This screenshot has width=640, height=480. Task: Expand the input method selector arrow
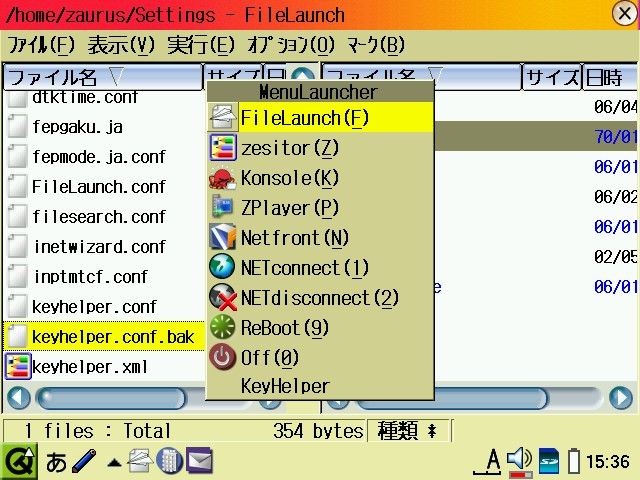point(114,463)
